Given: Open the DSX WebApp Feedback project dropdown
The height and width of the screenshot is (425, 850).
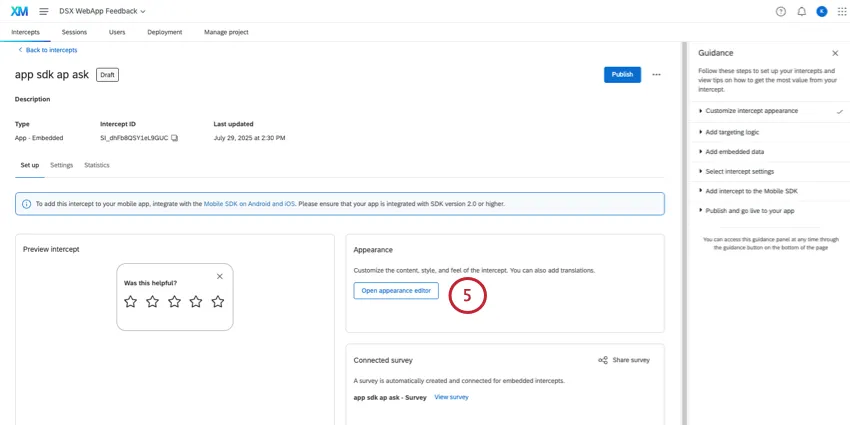Looking at the screenshot, I should pyautogui.click(x=103, y=11).
